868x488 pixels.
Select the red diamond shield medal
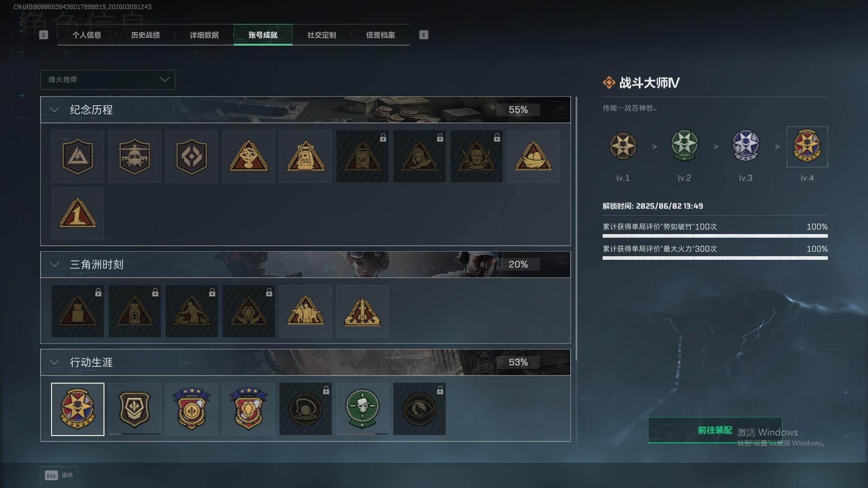click(x=249, y=409)
